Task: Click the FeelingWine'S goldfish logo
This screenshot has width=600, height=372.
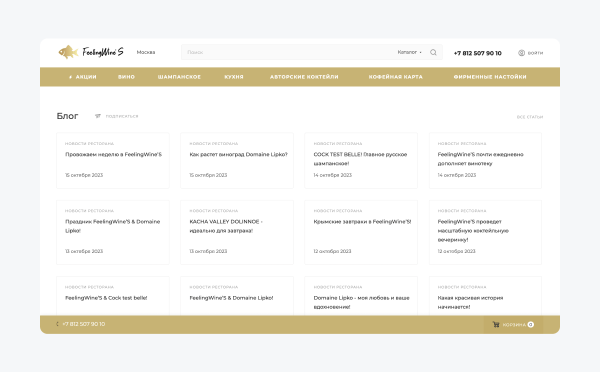Action: click(x=91, y=52)
